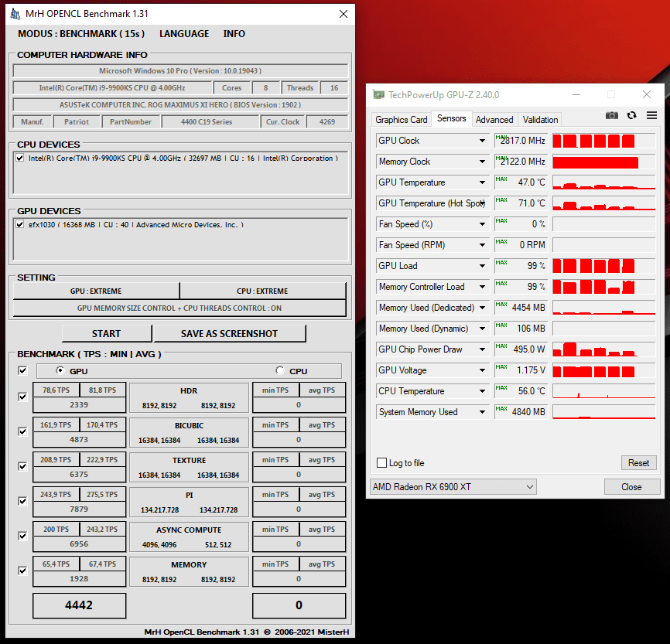Minimize the GPU-Z window
The height and width of the screenshot is (644, 670).
[x=576, y=94]
